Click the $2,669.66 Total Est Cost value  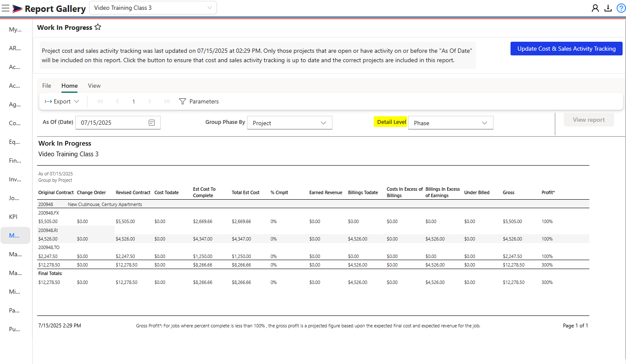[x=241, y=221]
